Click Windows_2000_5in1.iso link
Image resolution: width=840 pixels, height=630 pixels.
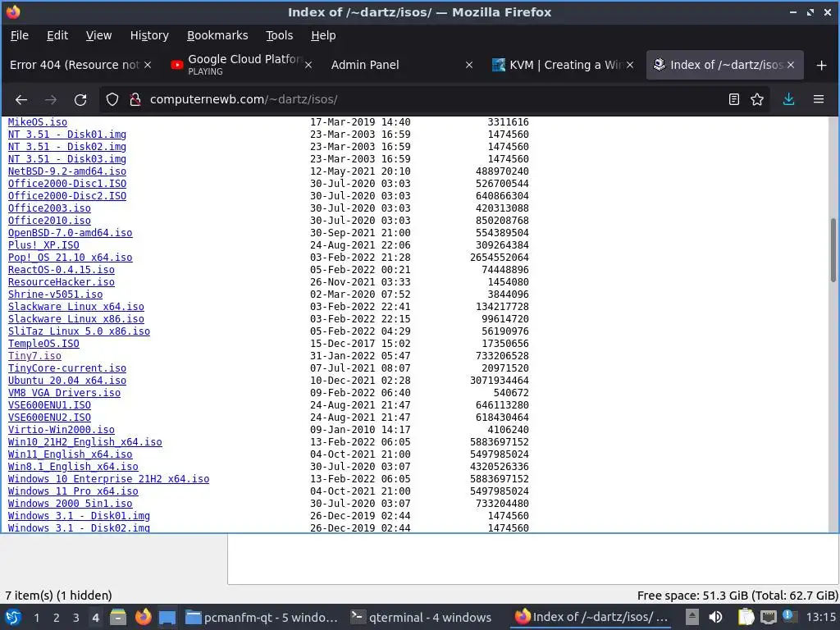pos(71,504)
